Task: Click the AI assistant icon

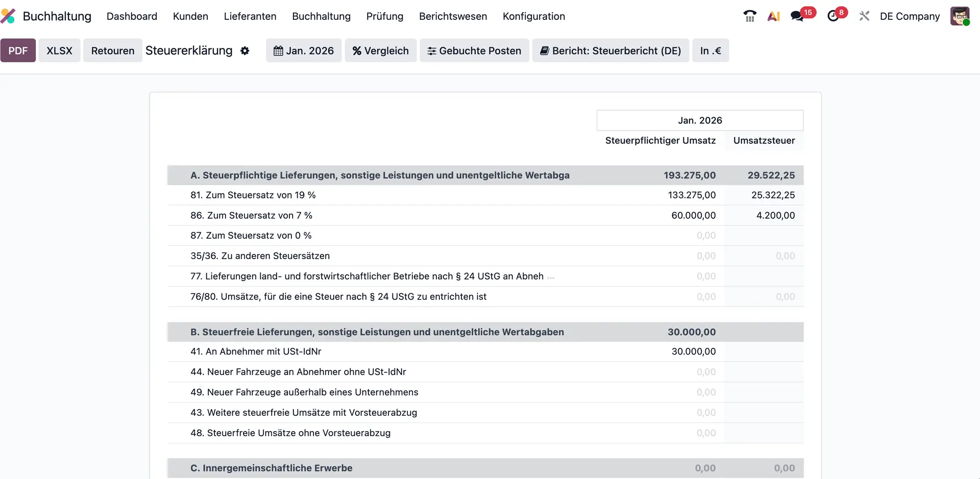Action: (773, 16)
